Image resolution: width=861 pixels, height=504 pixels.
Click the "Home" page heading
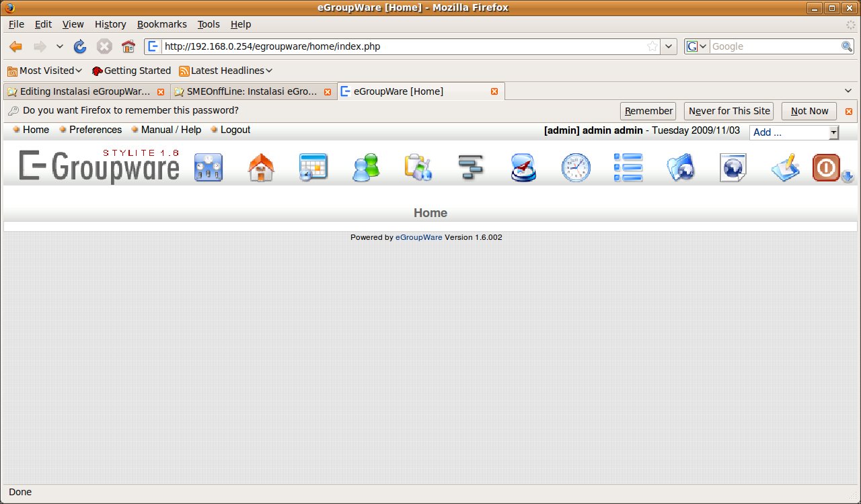[430, 213]
